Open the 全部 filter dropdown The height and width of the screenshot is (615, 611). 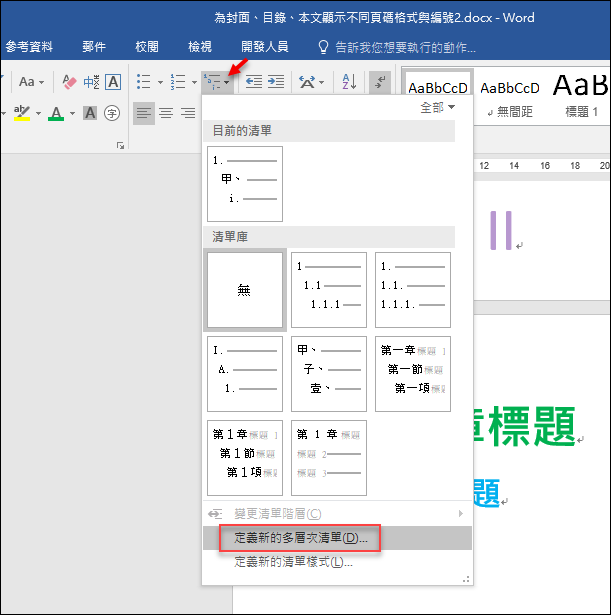437,107
